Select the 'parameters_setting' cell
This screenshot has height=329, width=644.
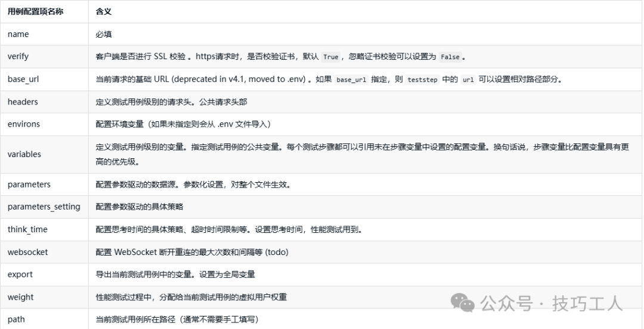coord(44,207)
